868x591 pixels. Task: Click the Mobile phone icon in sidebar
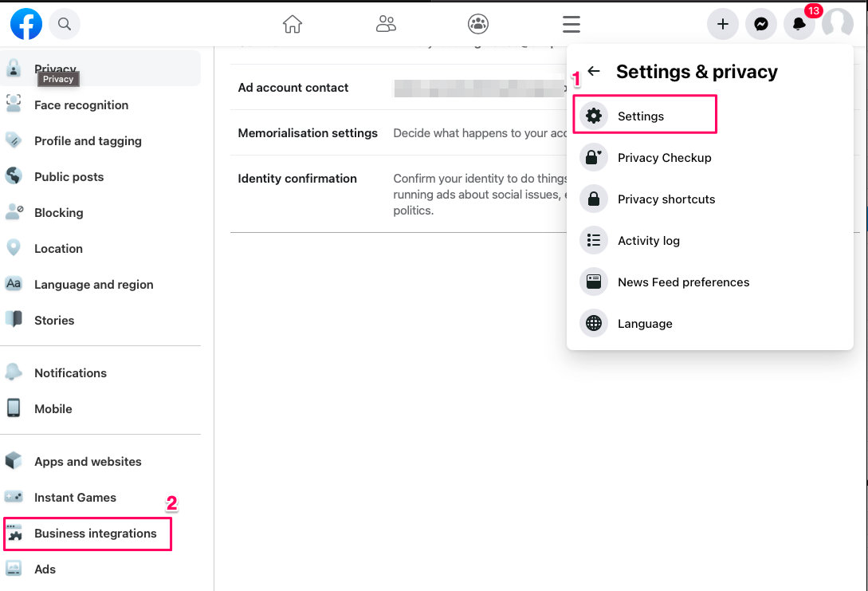(14, 408)
